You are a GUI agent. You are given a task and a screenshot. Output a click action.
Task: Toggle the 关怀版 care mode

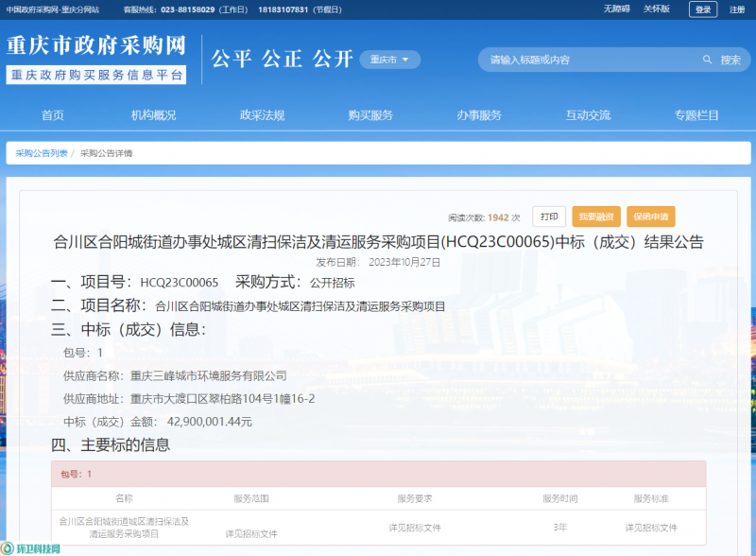point(656,9)
